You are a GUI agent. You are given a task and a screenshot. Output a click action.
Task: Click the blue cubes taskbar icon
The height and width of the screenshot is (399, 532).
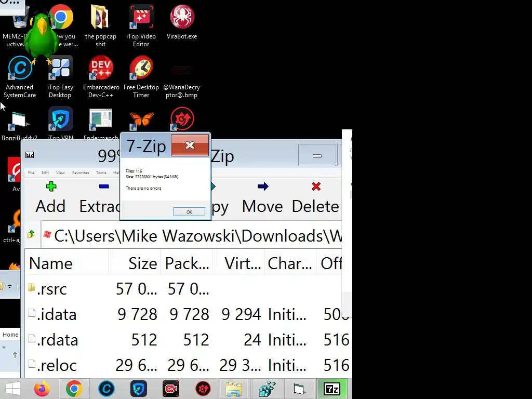pyautogui.click(x=267, y=389)
